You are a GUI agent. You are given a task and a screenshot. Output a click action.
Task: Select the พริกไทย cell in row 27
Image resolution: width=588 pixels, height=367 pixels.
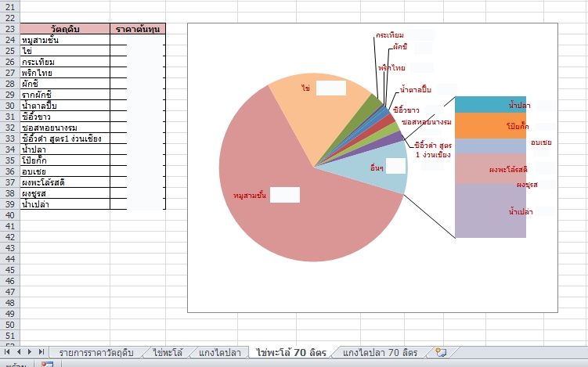tap(65, 73)
